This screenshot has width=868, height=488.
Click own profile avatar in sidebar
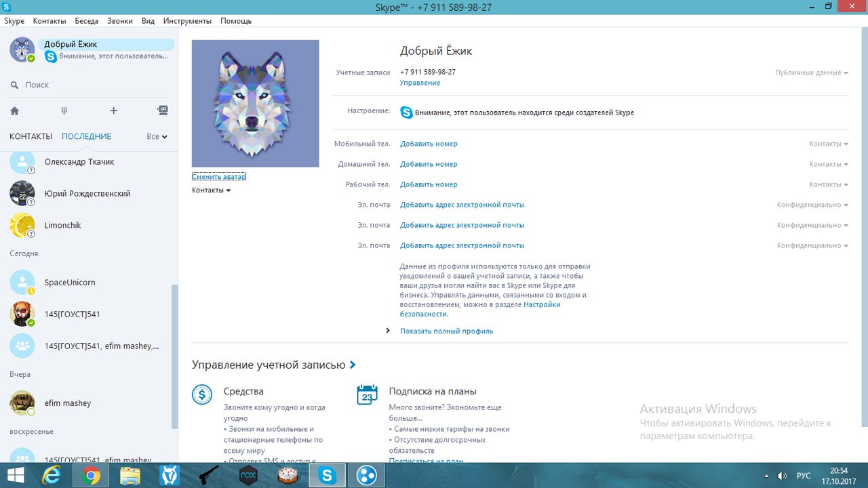(x=22, y=49)
